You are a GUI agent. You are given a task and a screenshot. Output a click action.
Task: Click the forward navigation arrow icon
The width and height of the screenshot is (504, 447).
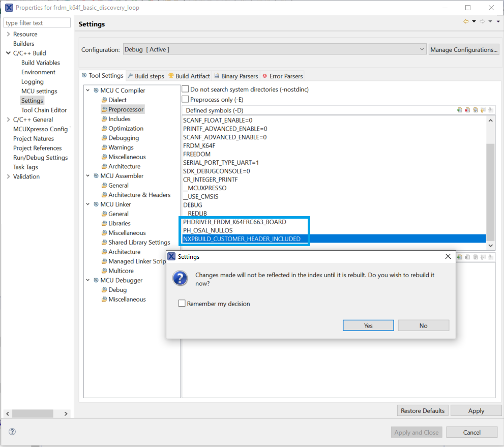coord(482,21)
